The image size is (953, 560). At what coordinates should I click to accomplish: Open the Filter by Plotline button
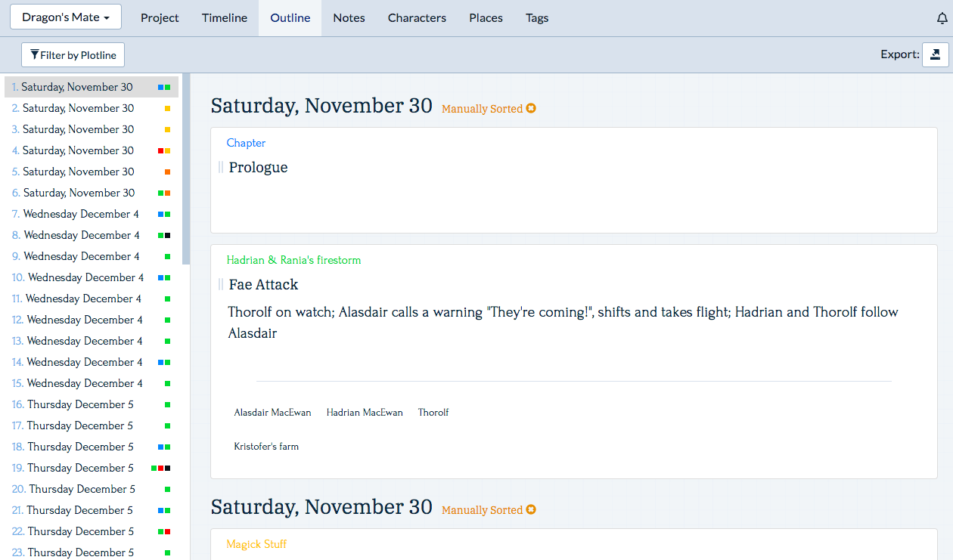click(x=73, y=54)
